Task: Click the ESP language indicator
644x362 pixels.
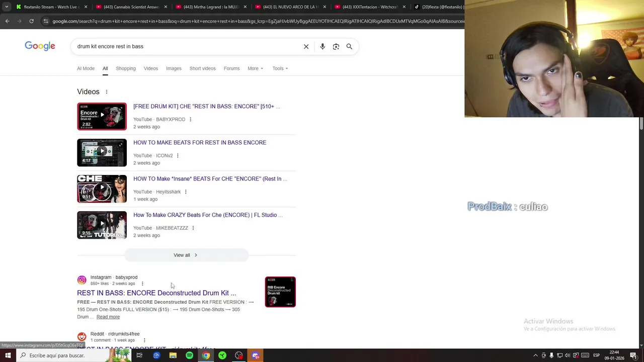Action: (596, 355)
